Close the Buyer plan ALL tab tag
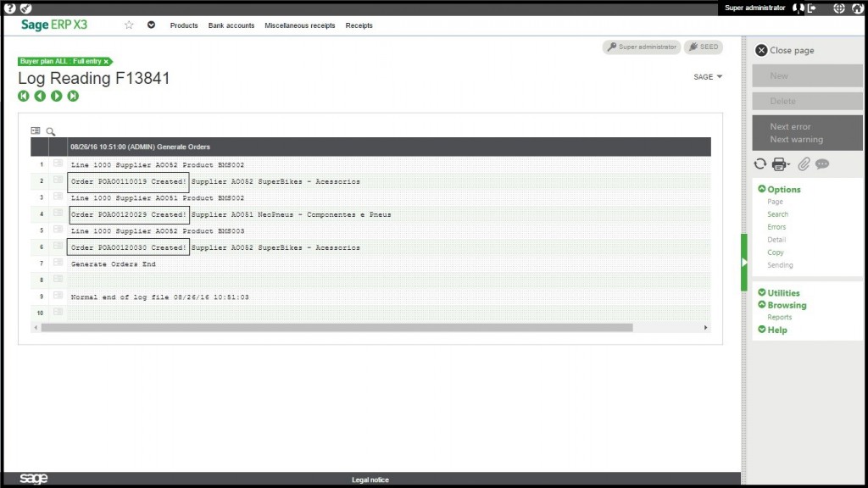 click(106, 61)
